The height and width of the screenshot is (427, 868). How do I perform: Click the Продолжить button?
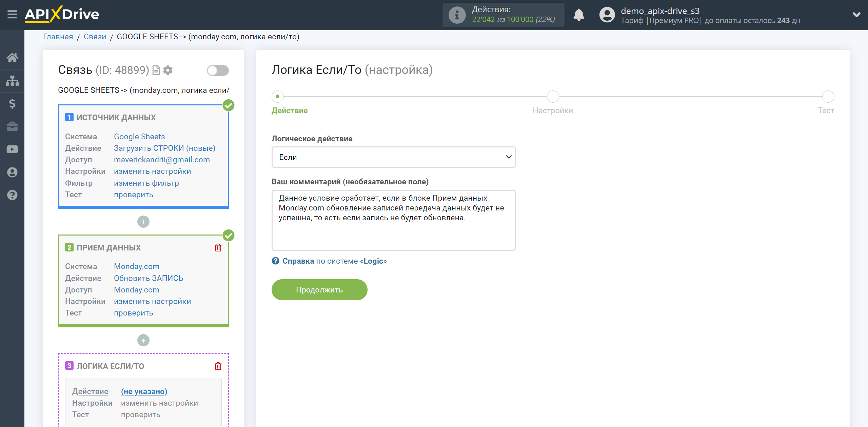coord(319,290)
